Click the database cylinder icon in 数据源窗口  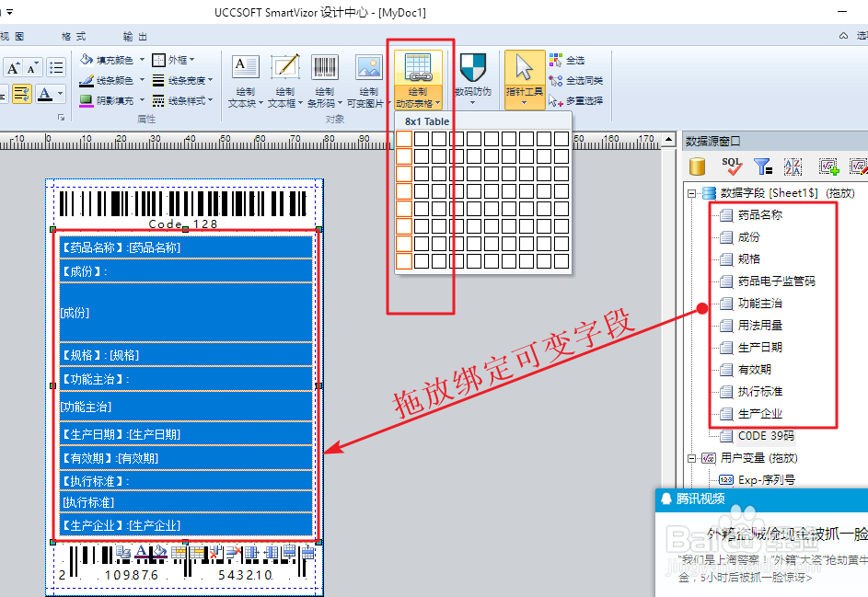pos(697,166)
